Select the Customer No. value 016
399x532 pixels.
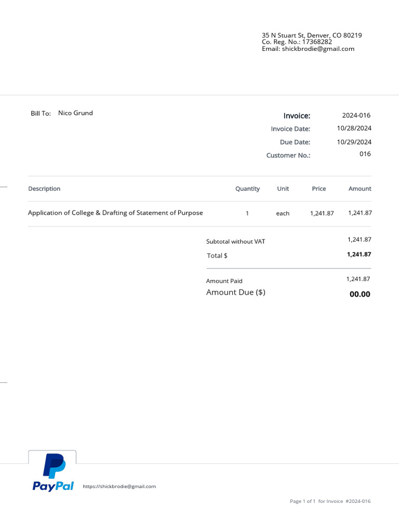pos(365,154)
